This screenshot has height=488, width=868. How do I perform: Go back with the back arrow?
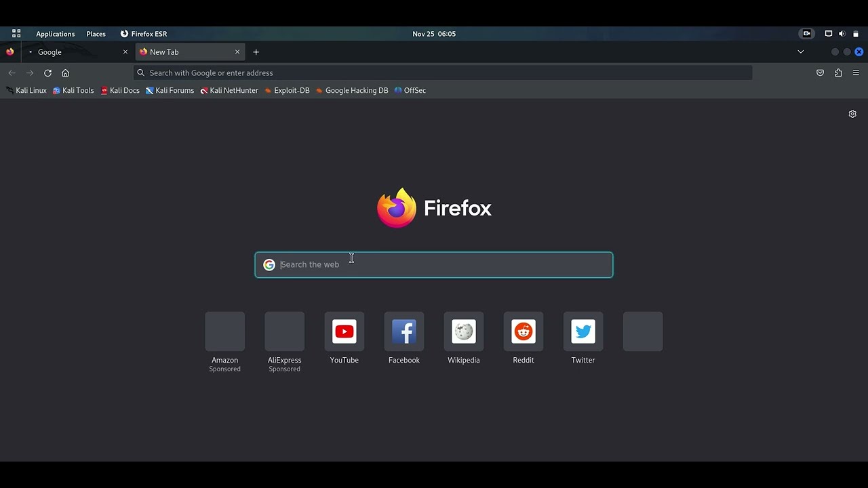(12, 73)
